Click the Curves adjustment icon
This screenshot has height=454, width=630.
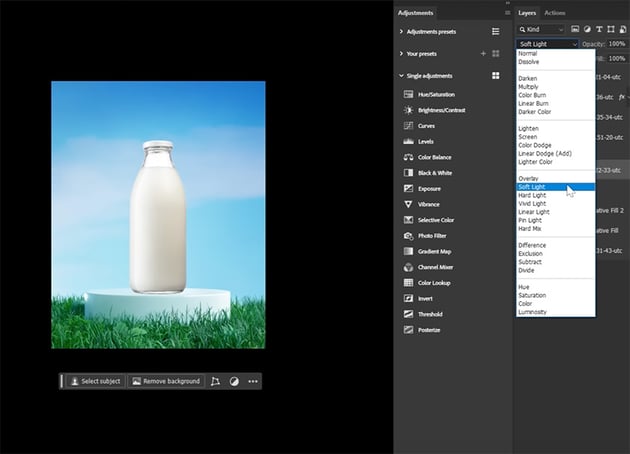pos(408,126)
